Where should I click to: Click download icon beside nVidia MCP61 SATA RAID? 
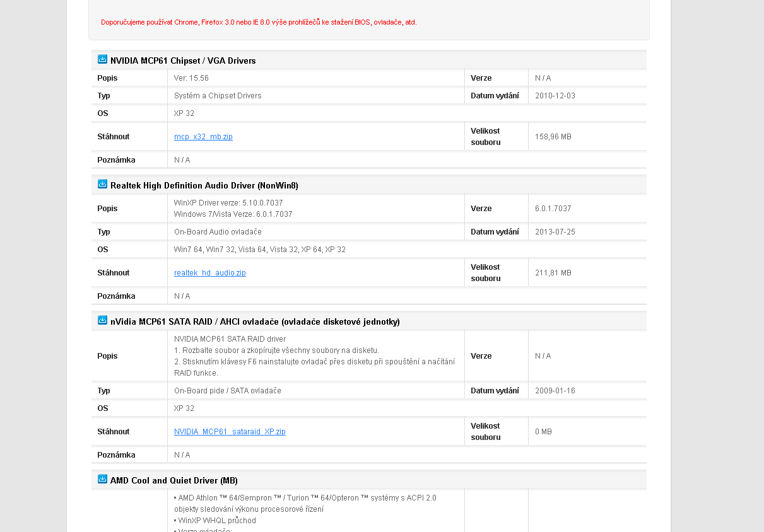[x=102, y=321]
